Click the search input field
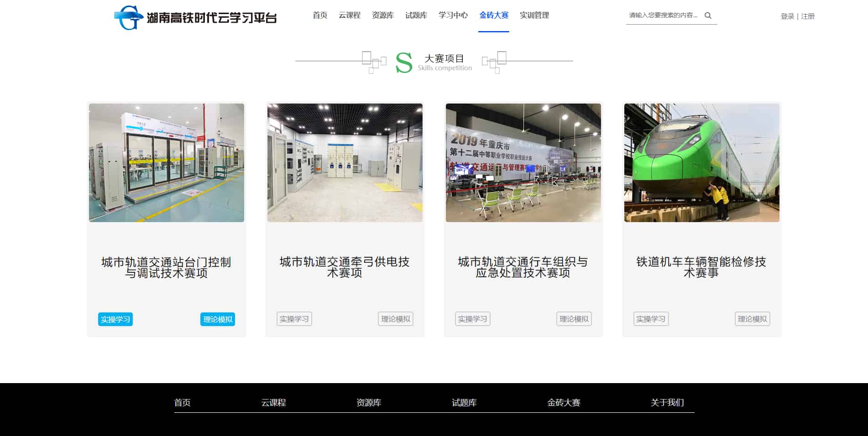The image size is (868, 436). coord(663,16)
